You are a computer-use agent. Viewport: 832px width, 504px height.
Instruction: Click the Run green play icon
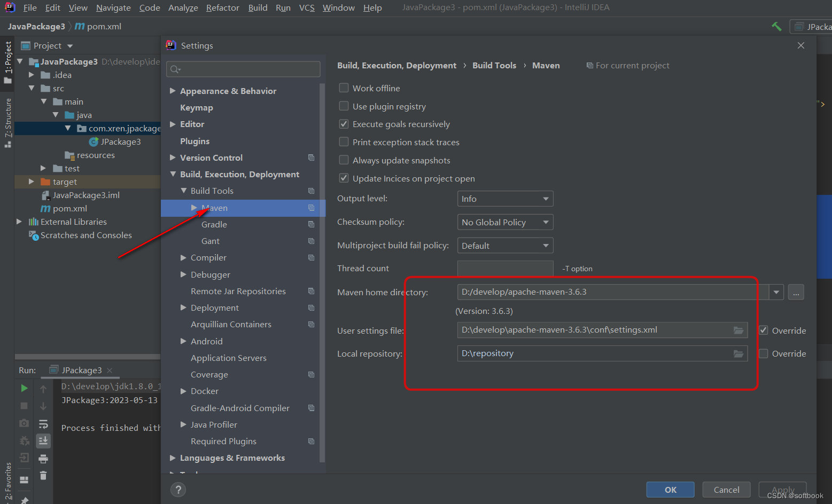click(x=24, y=388)
